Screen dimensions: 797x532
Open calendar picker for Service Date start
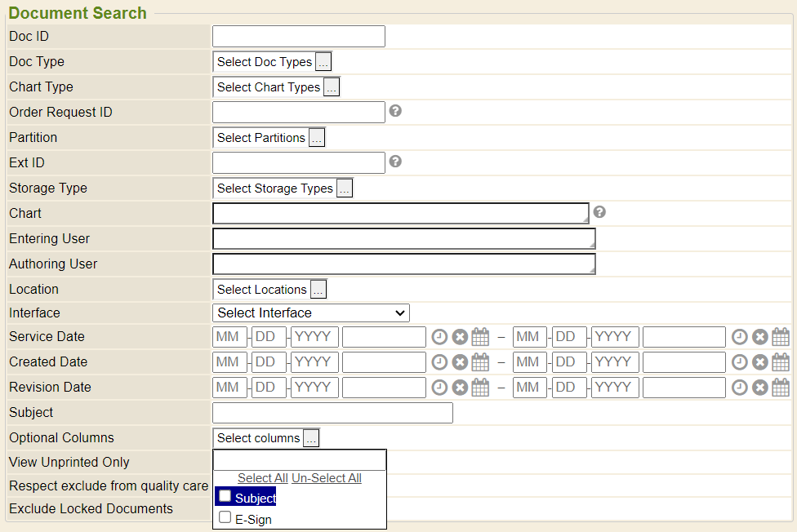tap(480, 337)
